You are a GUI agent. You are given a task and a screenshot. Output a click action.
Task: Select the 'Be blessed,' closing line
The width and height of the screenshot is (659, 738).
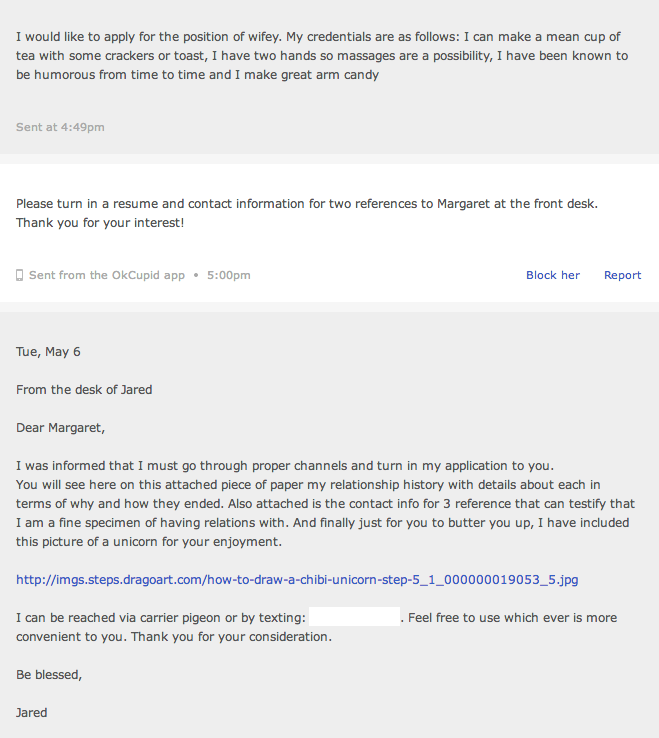pos(49,674)
